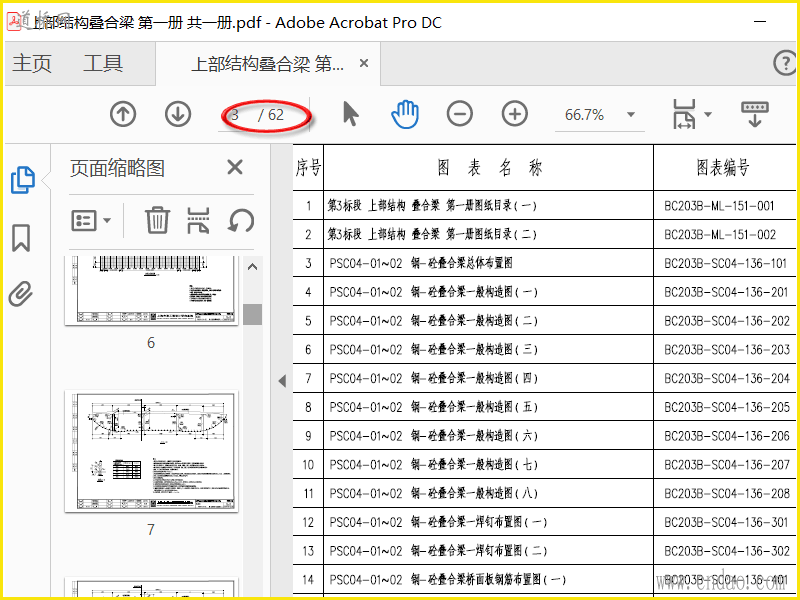Image resolution: width=800 pixels, height=600 pixels.
Task: Open thumbnail options menu icon
Action: [x=84, y=221]
